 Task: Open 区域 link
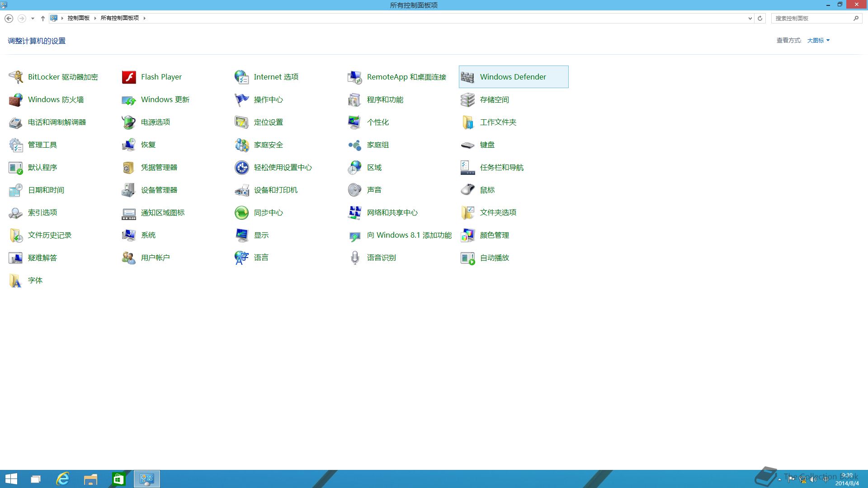pyautogui.click(x=374, y=168)
